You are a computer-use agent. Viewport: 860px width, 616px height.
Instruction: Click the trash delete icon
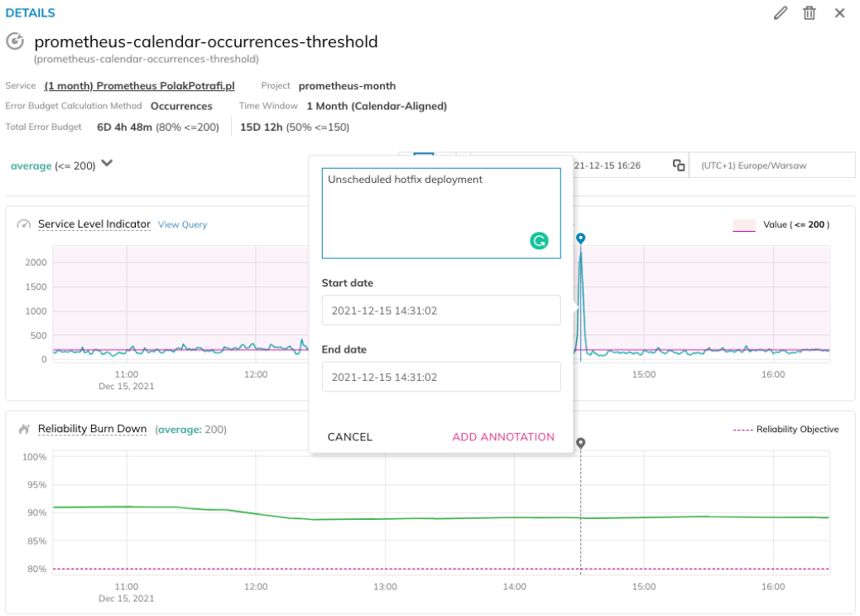coord(810,13)
